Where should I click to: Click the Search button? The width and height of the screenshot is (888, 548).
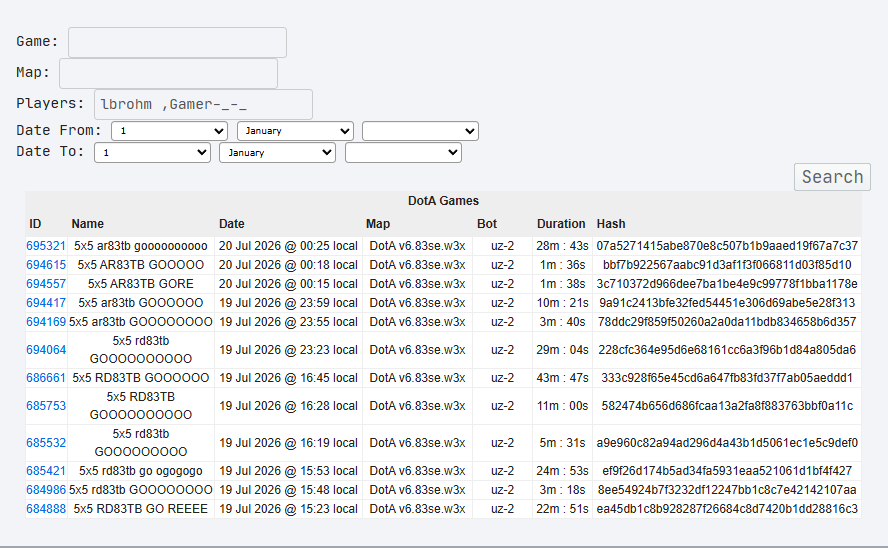[x=832, y=177]
